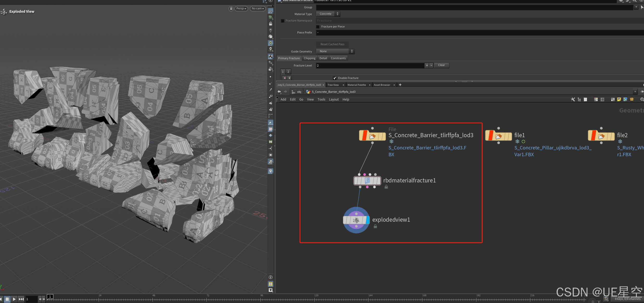Click the explodedview1 node icon
644x303 pixels.
point(356,220)
